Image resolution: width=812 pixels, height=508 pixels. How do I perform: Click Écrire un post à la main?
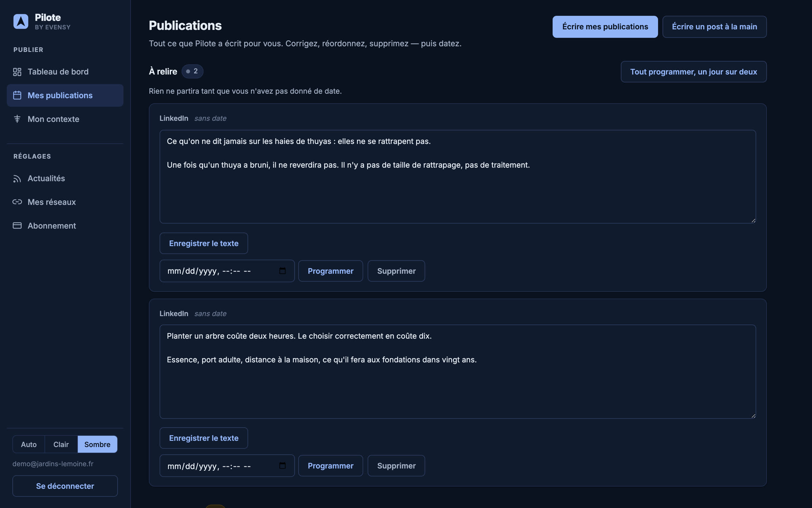pyautogui.click(x=714, y=27)
